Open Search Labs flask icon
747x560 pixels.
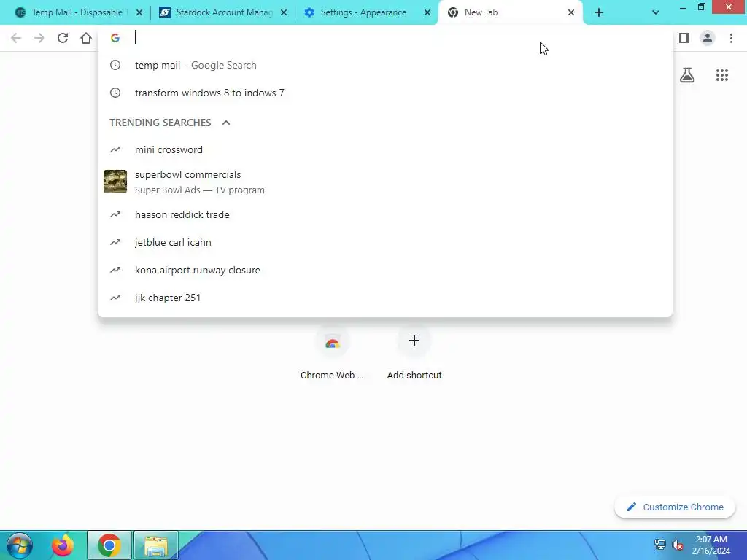pyautogui.click(x=687, y=75)
